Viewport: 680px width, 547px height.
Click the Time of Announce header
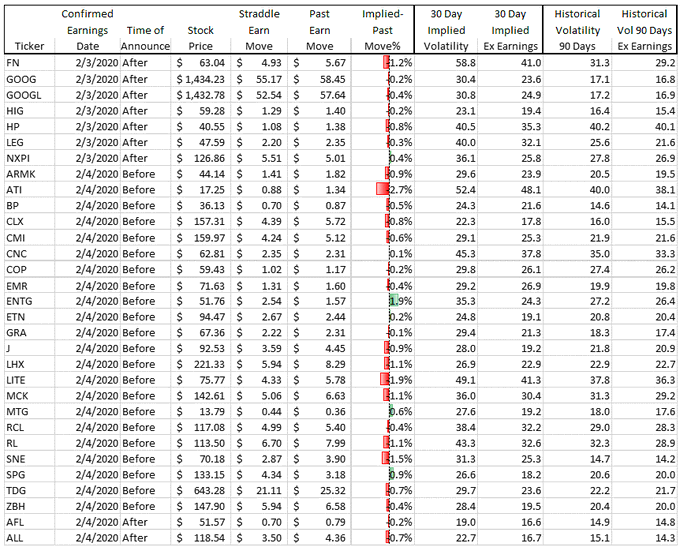pos(145,38)
